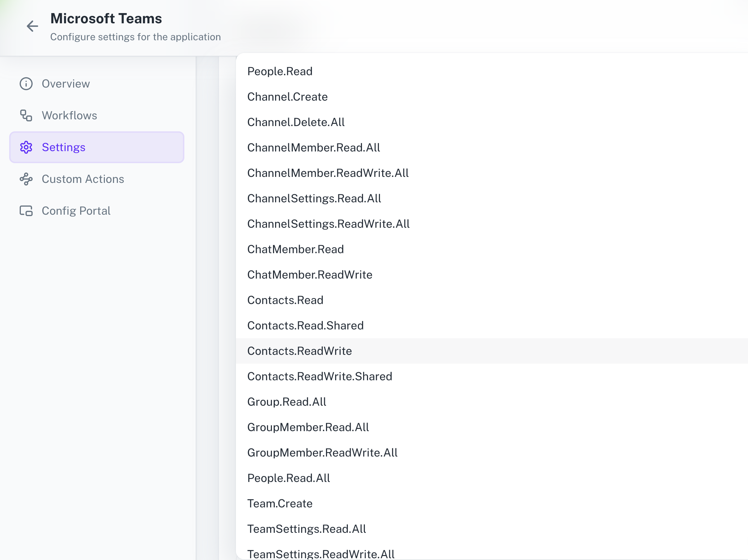Click the Custom Actions icon
Screen dimensions: 748x560
click(x=26, y=179)
